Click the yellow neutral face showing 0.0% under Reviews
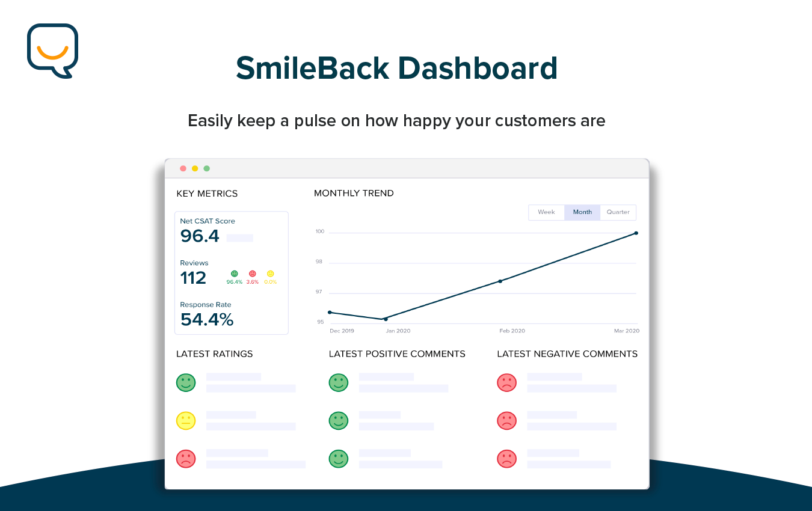Image resolution: width=812 pixels, height=511 pixels. [270, 274]
